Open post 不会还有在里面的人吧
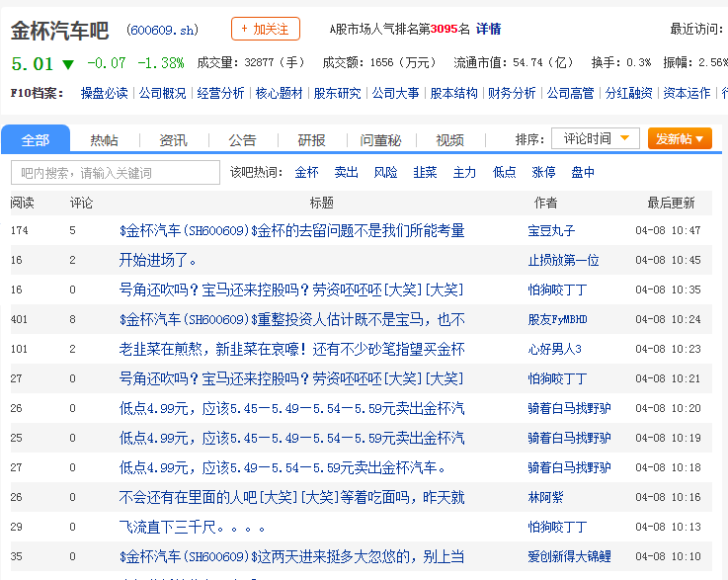Image resolution: width=728 pixels, height=580 pixels. coord(292,497)
